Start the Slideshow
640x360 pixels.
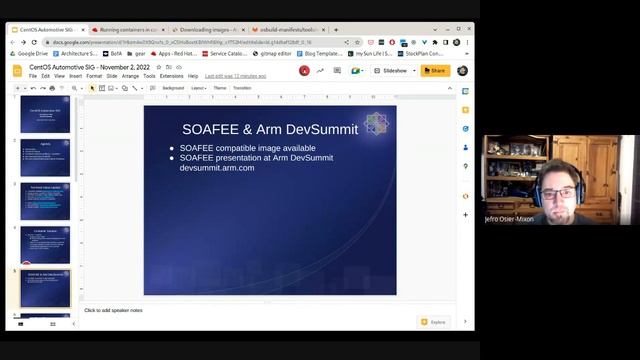(x=391, y=71)
